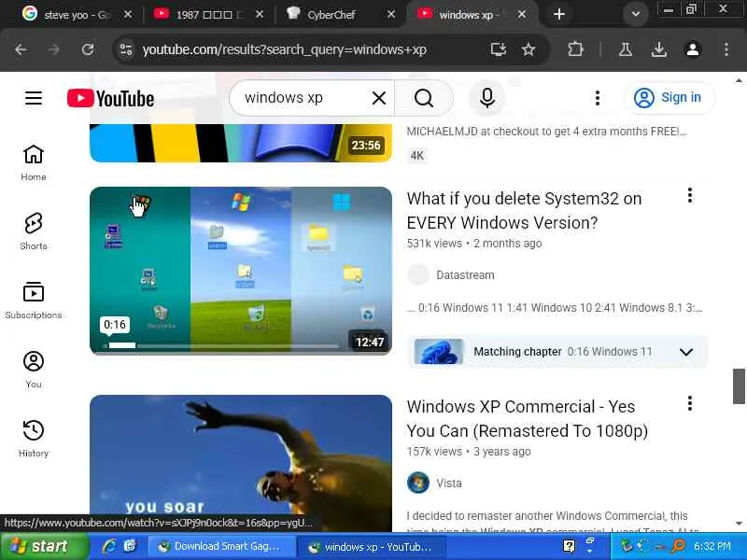Open the Windows XP Commercial thumbnail
Image resolution: width=747 pixels, height=560 pixels.
pyautogui.click(x=241, y=463)
